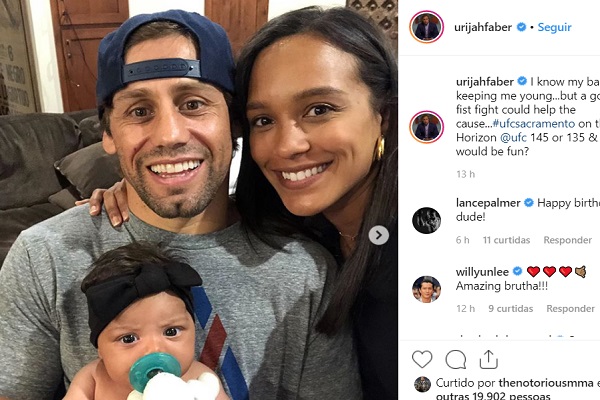Reply to willyunlee's comment via Responder
This screenshot has width=600, height=400.
coord(570,309)
